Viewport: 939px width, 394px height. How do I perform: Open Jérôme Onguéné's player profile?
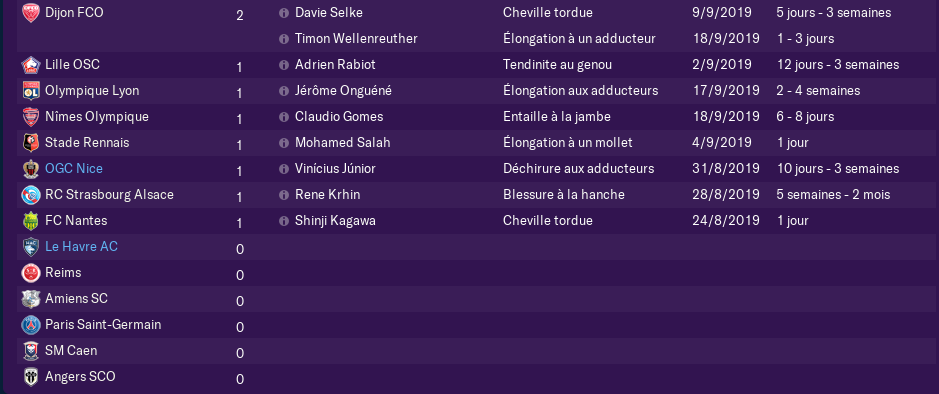344,91
